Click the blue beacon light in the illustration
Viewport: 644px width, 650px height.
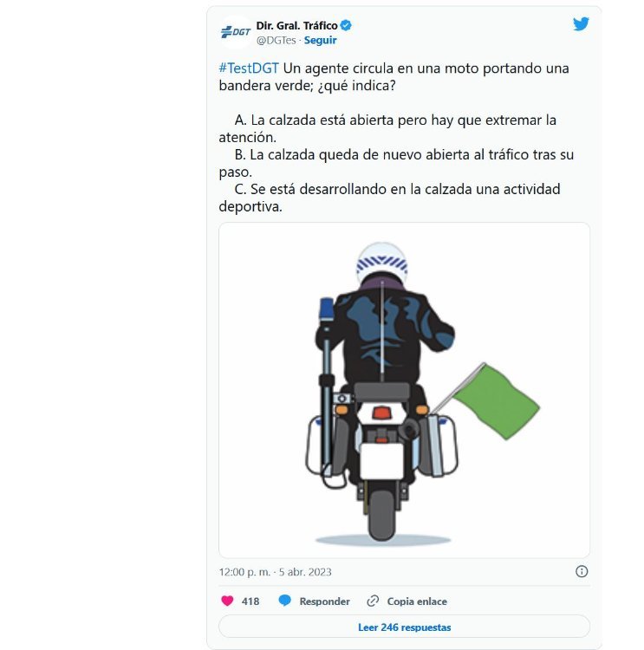click(x=327, y=308)
